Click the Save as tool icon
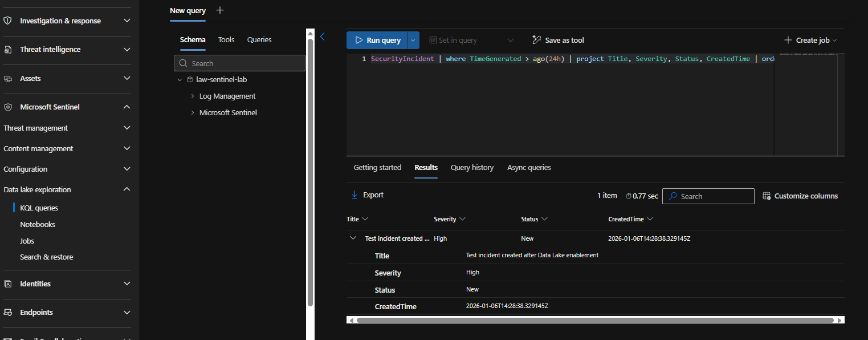Viewport: 868px width, 340px height. pos(536,39)
